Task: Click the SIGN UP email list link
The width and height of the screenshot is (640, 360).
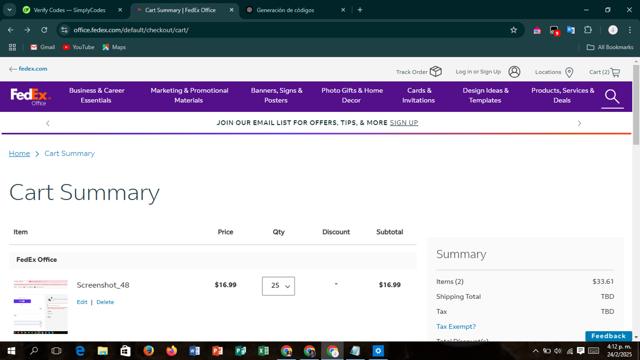Action: pos(404,122)
